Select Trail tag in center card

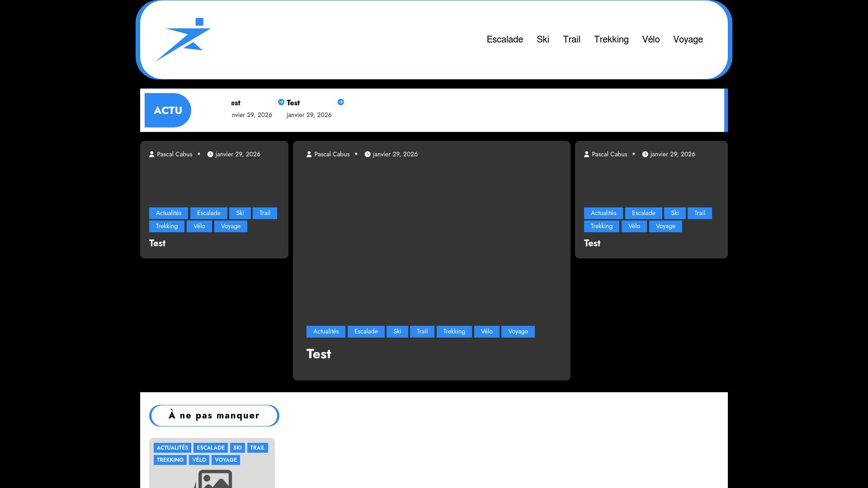click(422, 332)
